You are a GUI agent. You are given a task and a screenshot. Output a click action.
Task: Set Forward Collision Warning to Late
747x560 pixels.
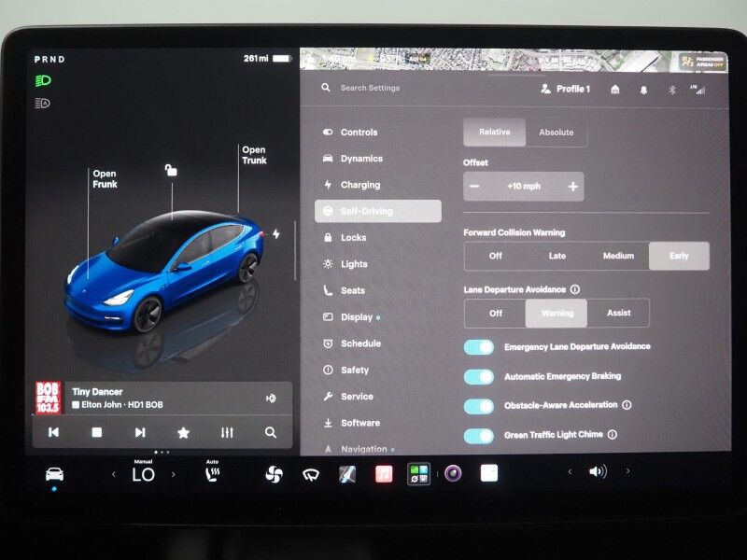pos(557,256)
